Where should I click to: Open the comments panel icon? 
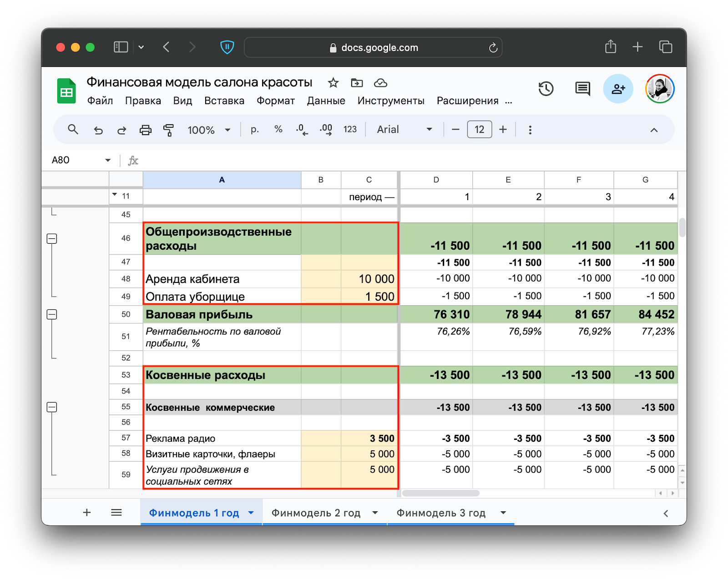(x=582, y=89)
